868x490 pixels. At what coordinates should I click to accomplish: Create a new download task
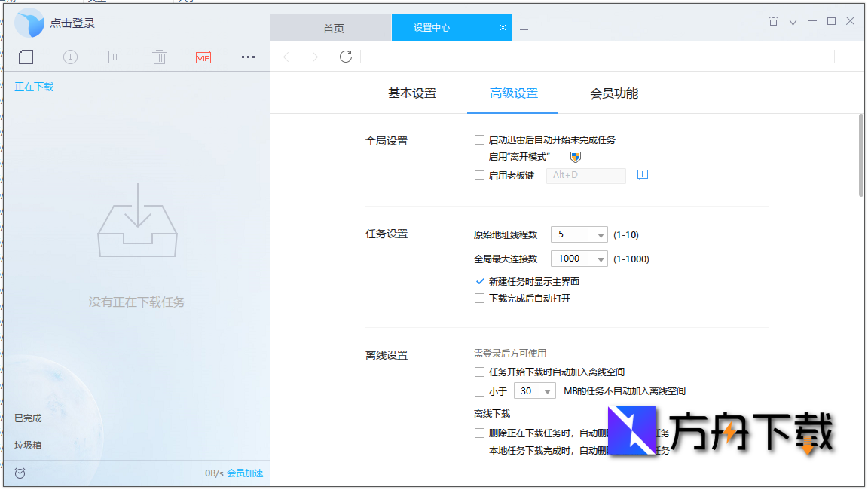(x=26, y=57)
